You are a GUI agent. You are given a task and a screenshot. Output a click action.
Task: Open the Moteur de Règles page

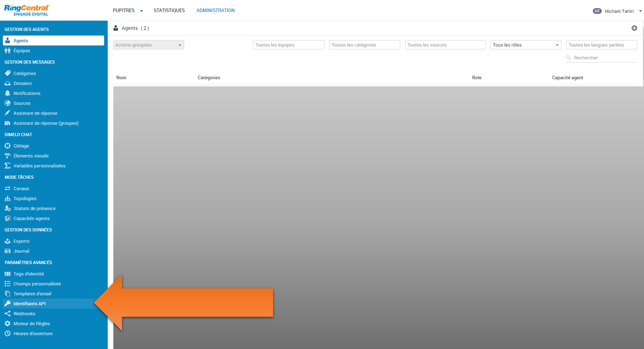click(x=53, y=324)
